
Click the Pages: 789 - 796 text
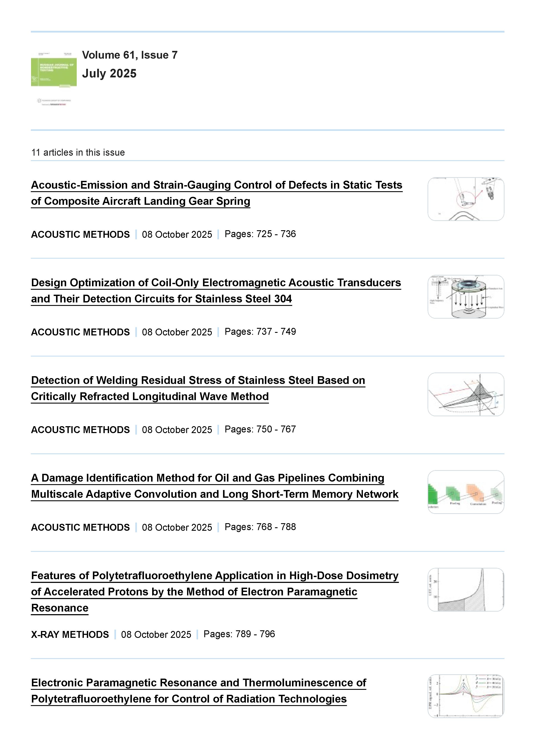click(239, 634)
